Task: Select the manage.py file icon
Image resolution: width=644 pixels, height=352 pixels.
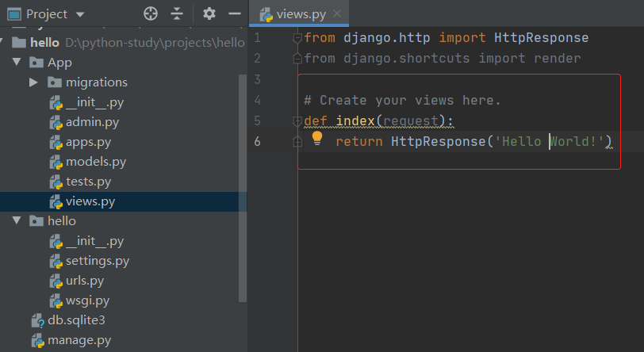Action: (37, 341)
